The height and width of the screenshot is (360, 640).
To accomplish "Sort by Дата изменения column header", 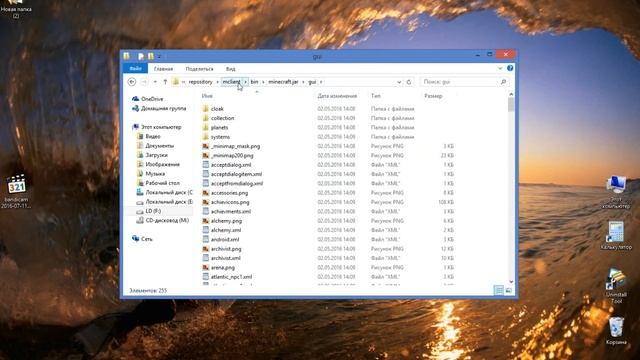I will point(337,96).
